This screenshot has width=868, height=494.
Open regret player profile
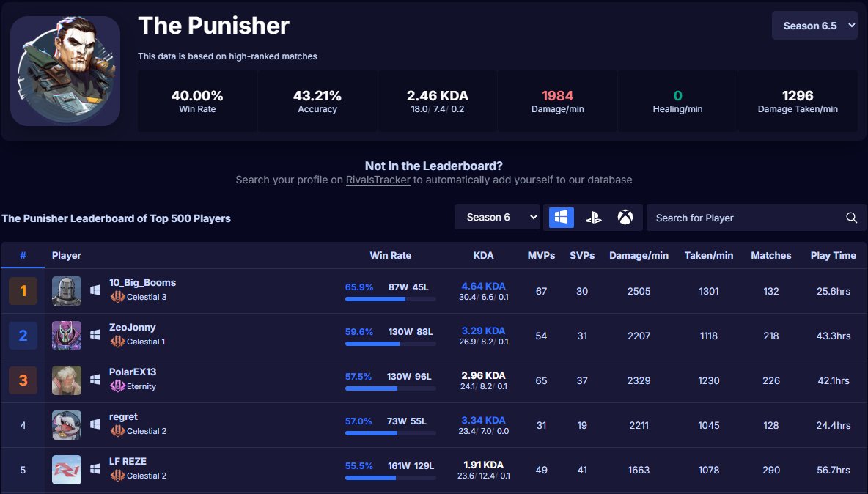pyautogui.click(x=123, y=416)
